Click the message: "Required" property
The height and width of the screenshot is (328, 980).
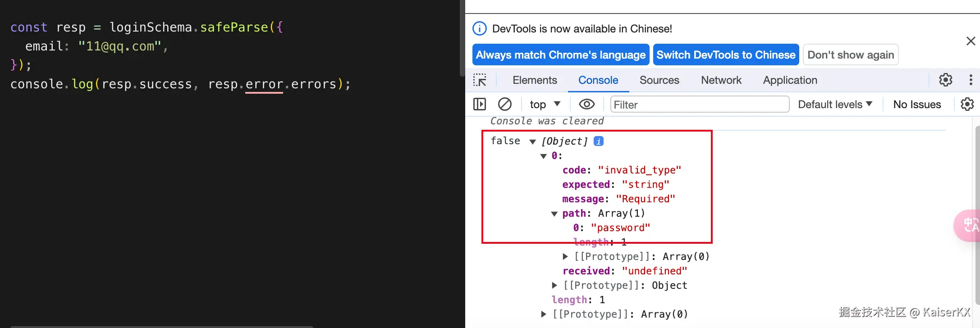[618, 199]
